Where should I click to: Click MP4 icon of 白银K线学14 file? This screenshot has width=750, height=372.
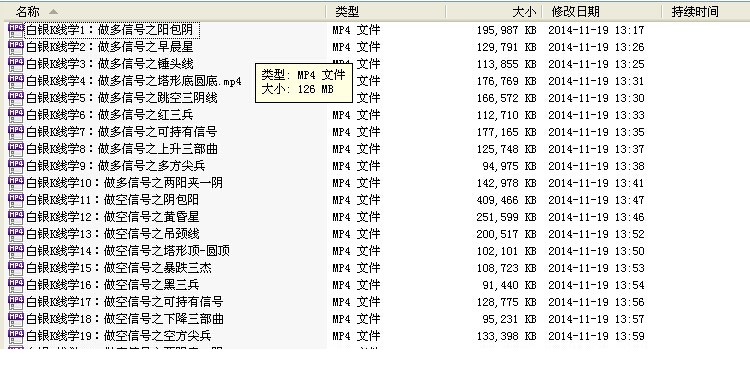pos(16,251)
